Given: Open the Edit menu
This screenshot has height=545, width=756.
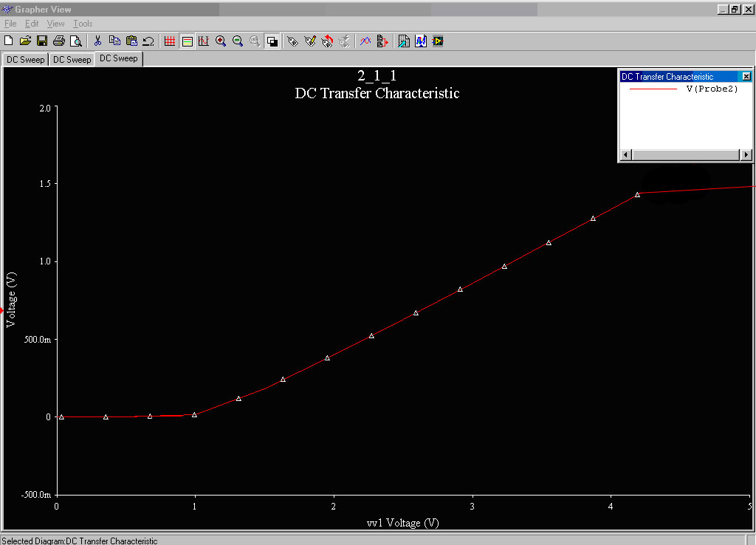Looking at the screenshot, I should (31, 24).
